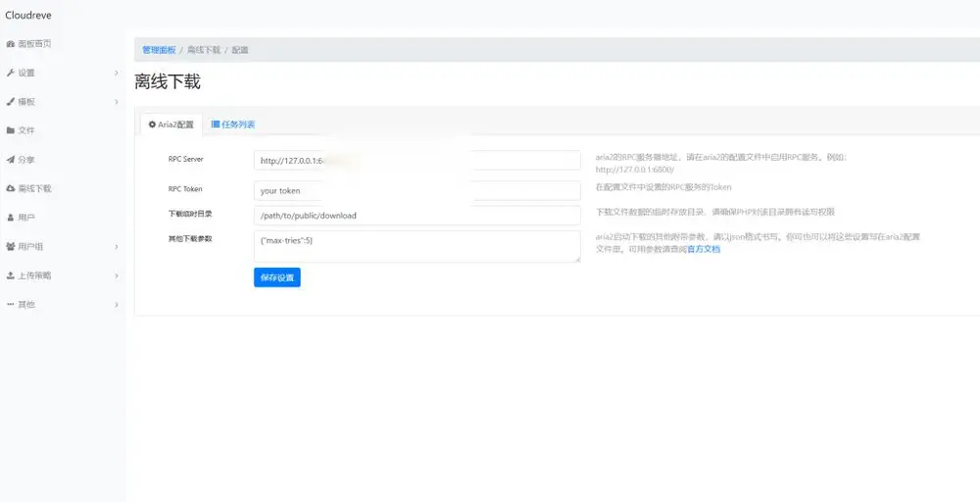Click the 离线下载 breadcrumb item

[204, 49]
